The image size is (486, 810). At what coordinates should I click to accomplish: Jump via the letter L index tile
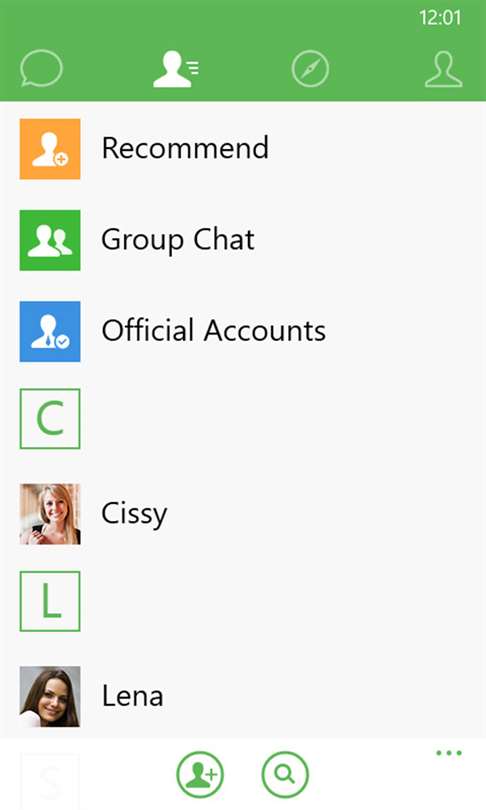pos(50,601)
